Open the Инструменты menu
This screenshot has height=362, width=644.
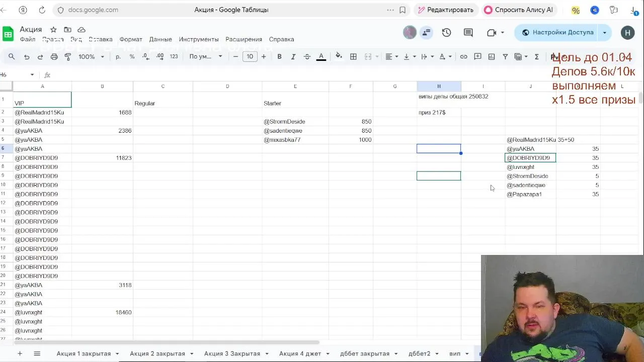199,39
